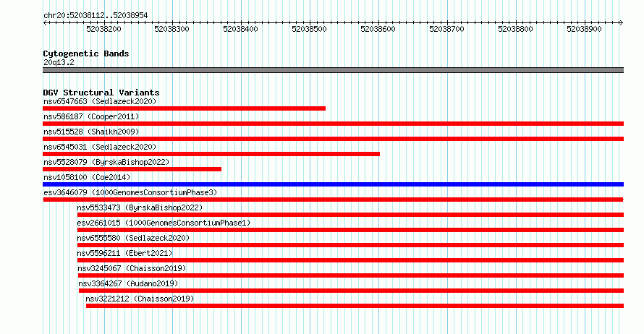Select the blue nsv1058100 Coe2014 bar

click(333, 184)
